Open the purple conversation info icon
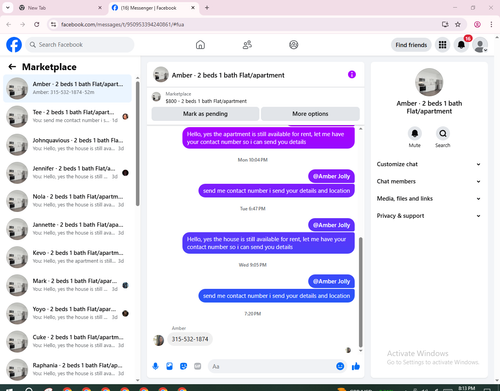 tap(352, 75)
